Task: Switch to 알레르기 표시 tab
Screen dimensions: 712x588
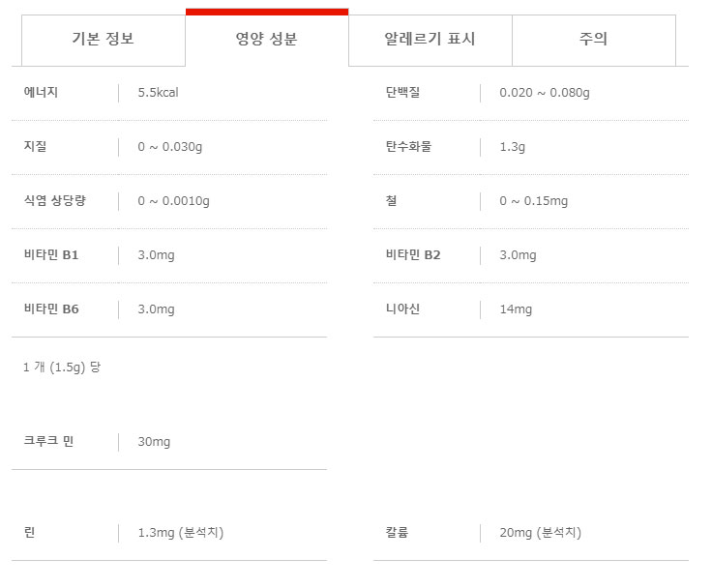Action: coord(430,40)
